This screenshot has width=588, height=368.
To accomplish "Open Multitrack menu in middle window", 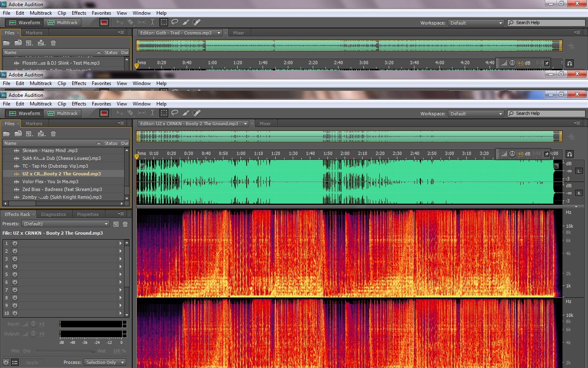I will pos(41,83).
